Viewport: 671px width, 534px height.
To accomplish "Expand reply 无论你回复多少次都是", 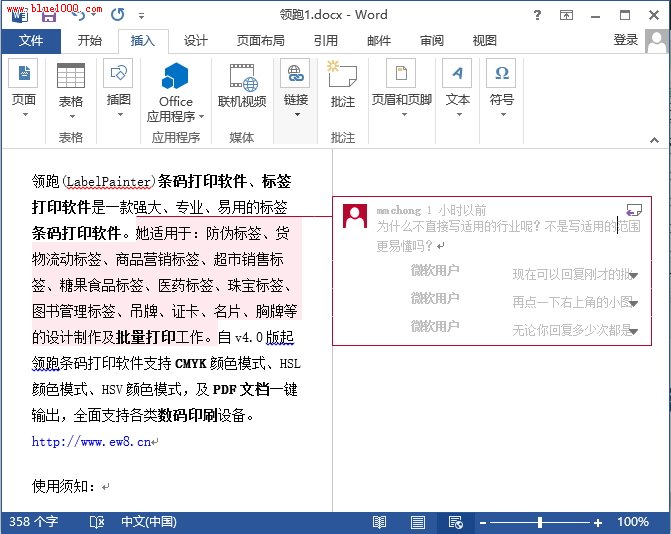I will pyautogui.click(x=634, y=331).
